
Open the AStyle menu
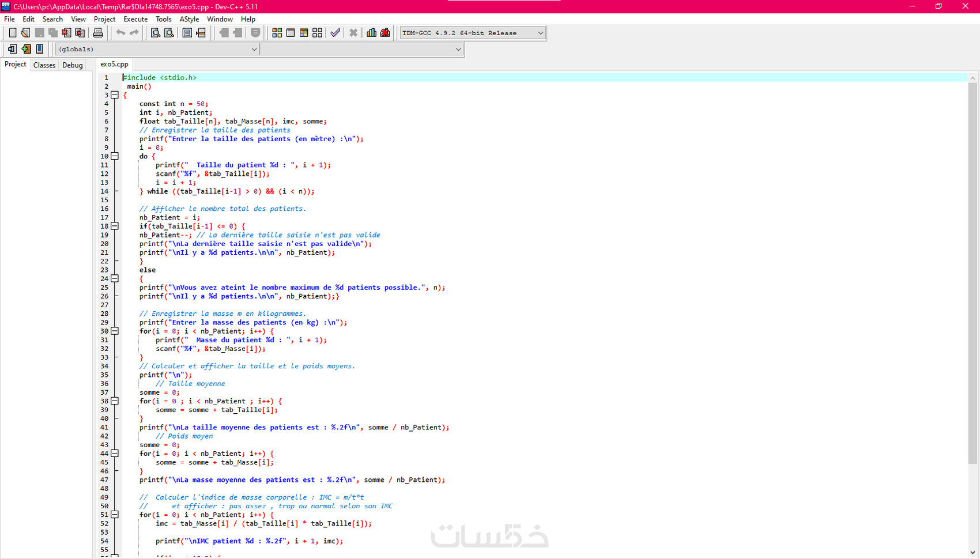pyautogui.click(x=189, y=19)
